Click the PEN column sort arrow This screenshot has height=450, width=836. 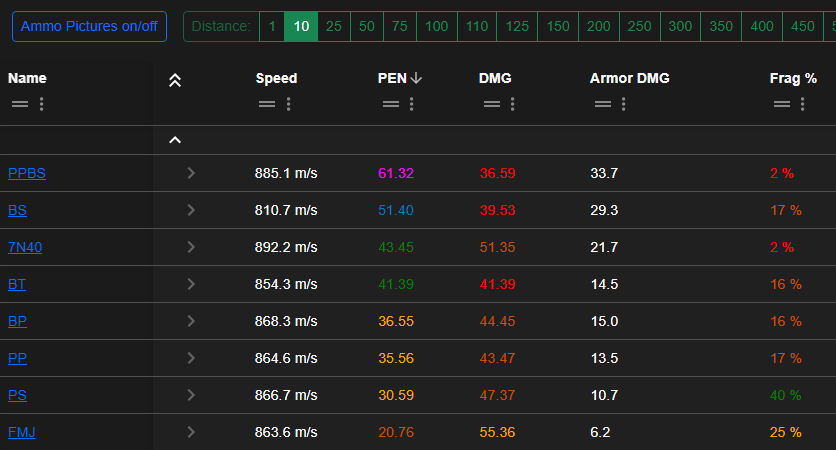click(416, 79)
